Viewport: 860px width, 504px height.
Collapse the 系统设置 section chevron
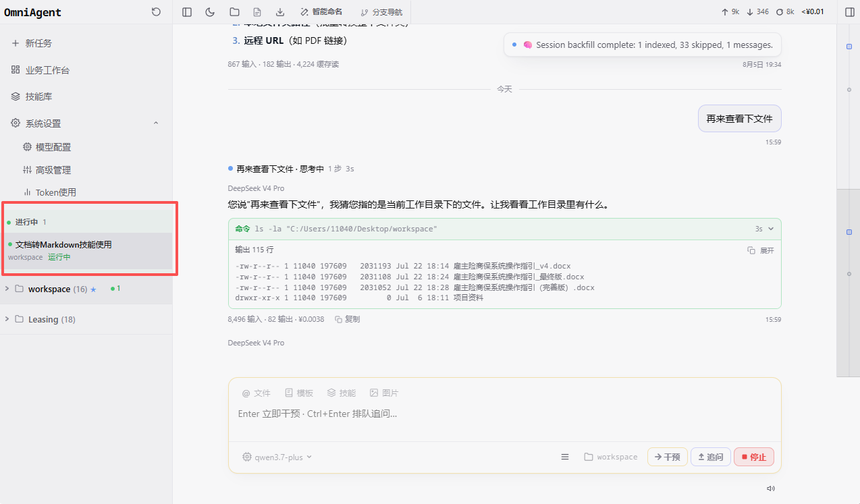(156, 123)
